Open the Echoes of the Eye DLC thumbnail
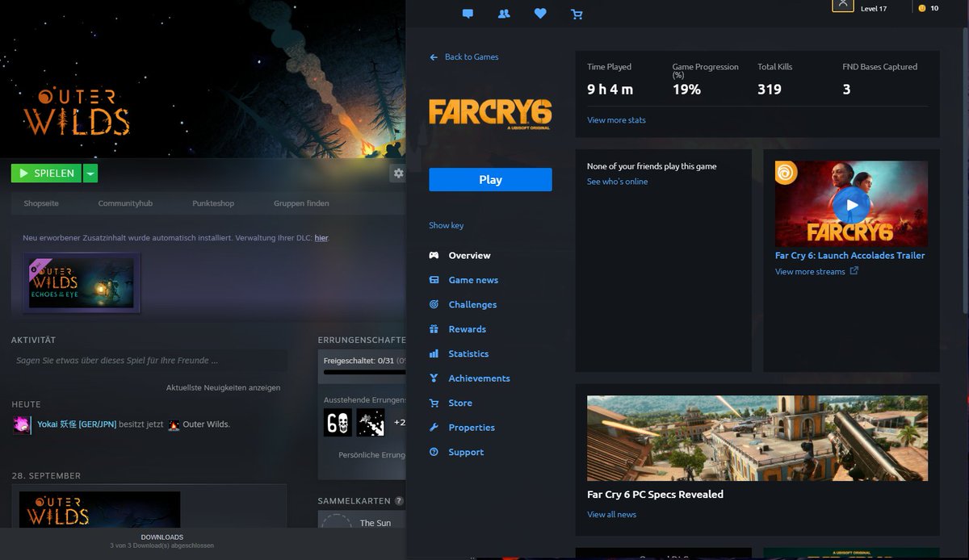The width and height of the screenshot is (969, 560). point(82,282)
